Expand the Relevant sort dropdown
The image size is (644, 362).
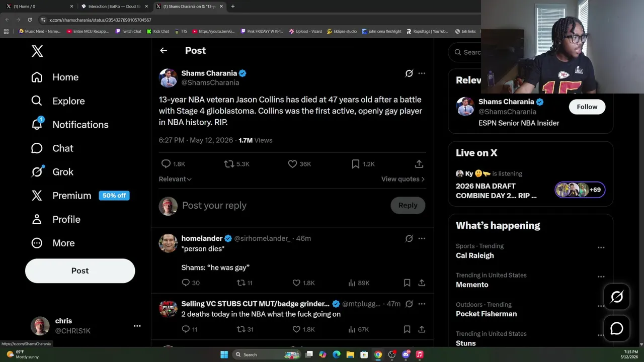point(175,179)
